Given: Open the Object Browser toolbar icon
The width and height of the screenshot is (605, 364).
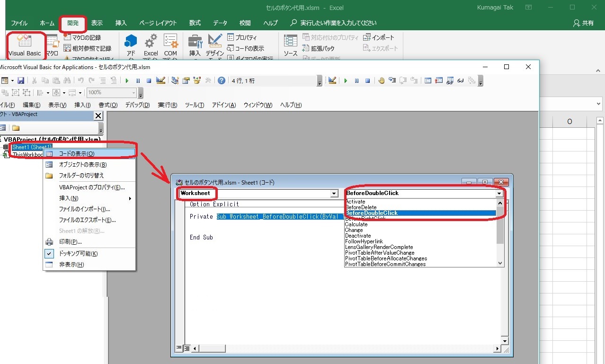Looking at the screenshot, I should [x=196, y=80].
